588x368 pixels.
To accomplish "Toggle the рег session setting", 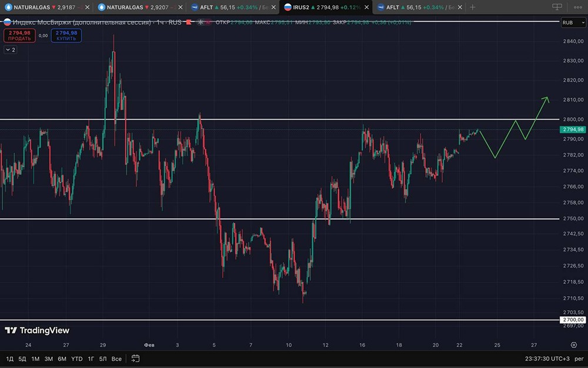I will click(x=579, y=359).
